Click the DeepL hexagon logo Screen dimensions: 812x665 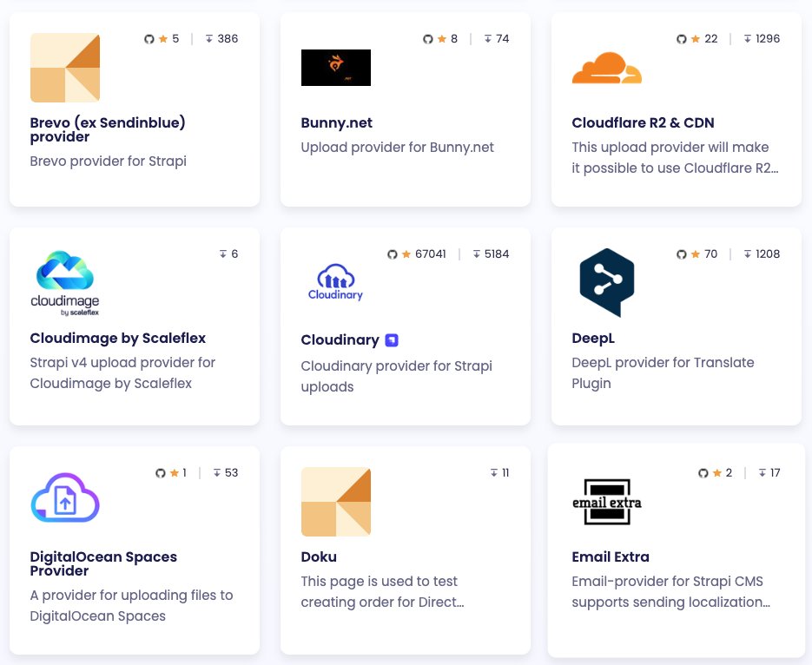(x=606, y=282)
